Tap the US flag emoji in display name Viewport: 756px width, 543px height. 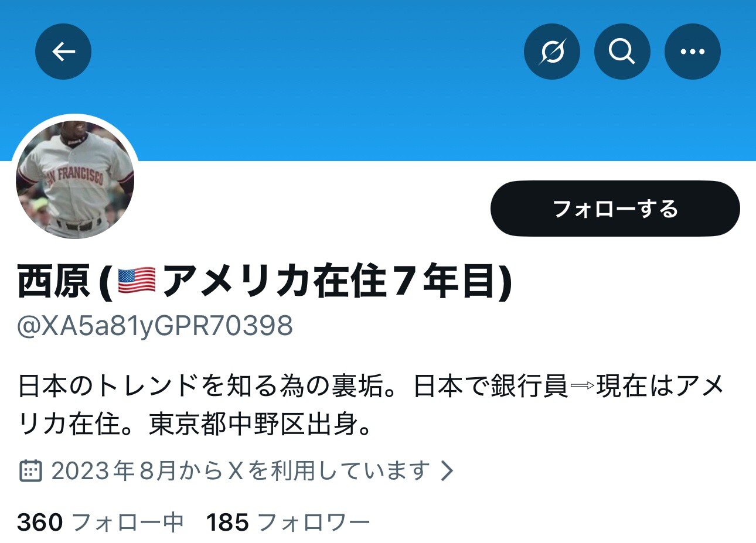coord(137,281)
